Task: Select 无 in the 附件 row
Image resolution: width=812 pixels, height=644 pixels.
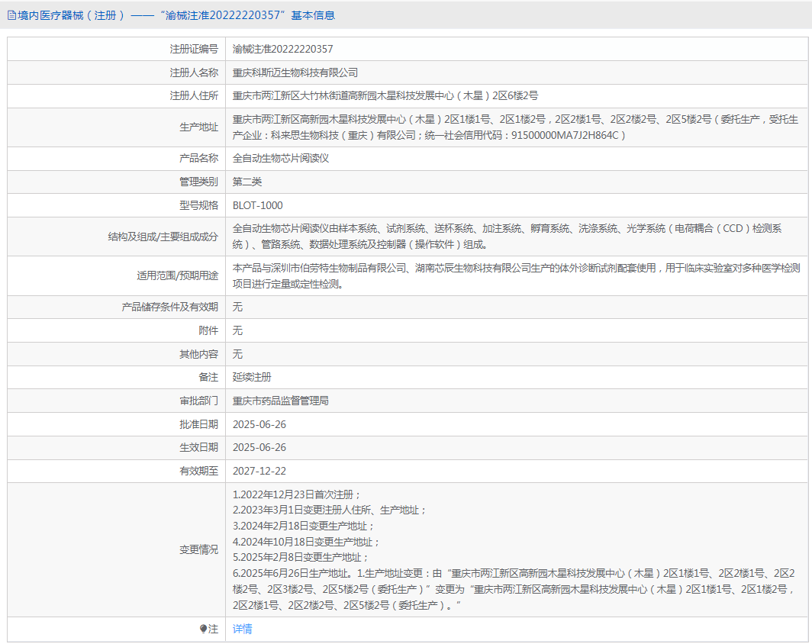Action: pyautogui.click(x=237, y=330)
